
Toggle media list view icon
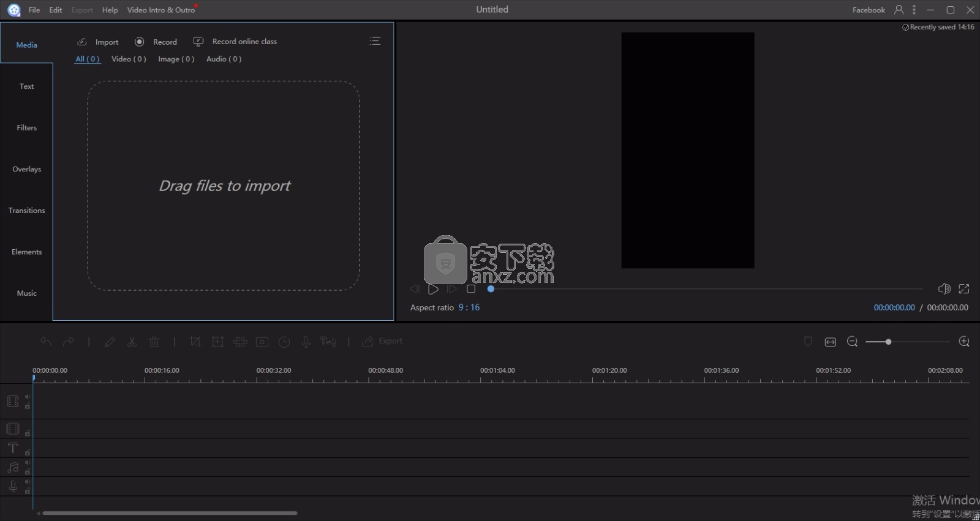point(375,41)
